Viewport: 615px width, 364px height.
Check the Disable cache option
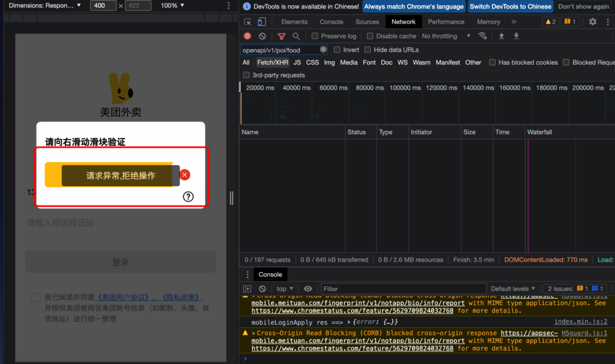click(371, 36)
